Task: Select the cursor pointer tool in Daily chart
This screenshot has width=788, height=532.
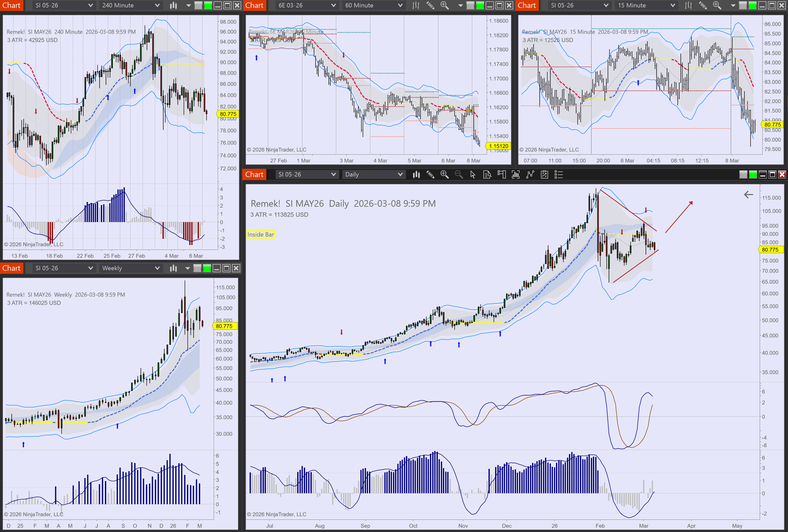Action: tap(473, 175)
